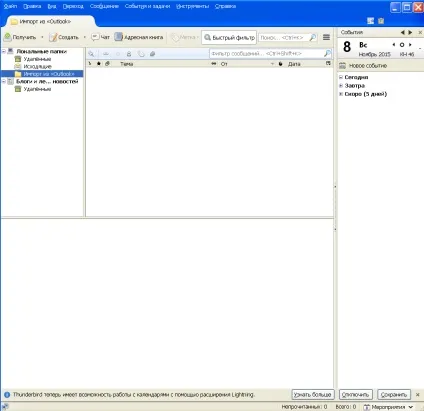
Task: Open the Сообщение menu
Action: tap(104, 6)
